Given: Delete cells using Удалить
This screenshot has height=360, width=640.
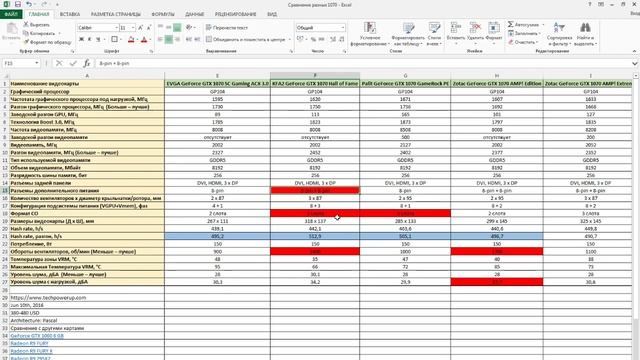Looking at the screenshot, I should point(475,32).
